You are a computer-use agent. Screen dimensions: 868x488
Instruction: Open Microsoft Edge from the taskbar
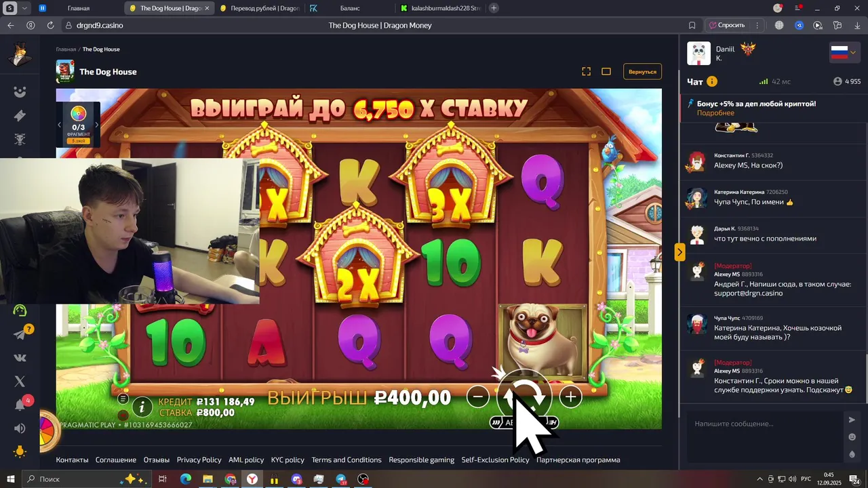[x=185, y=479]
